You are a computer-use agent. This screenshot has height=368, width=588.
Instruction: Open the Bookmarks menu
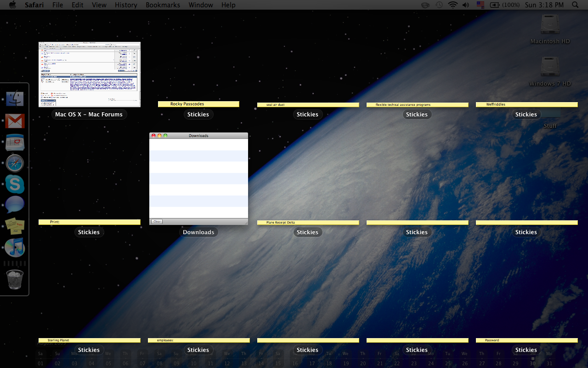(163, 5)
